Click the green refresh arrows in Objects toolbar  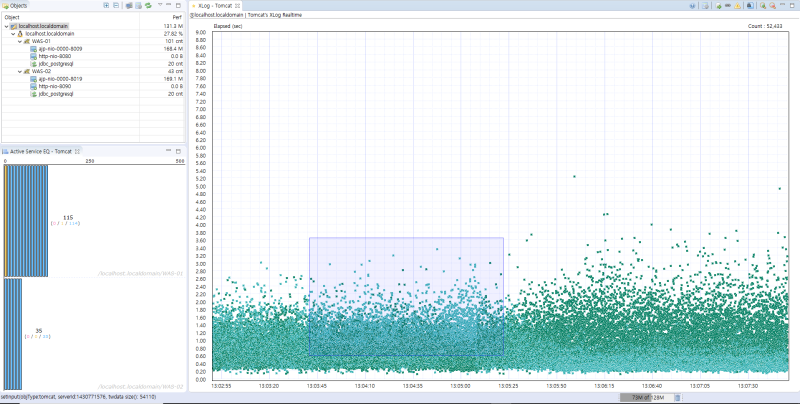148,5
